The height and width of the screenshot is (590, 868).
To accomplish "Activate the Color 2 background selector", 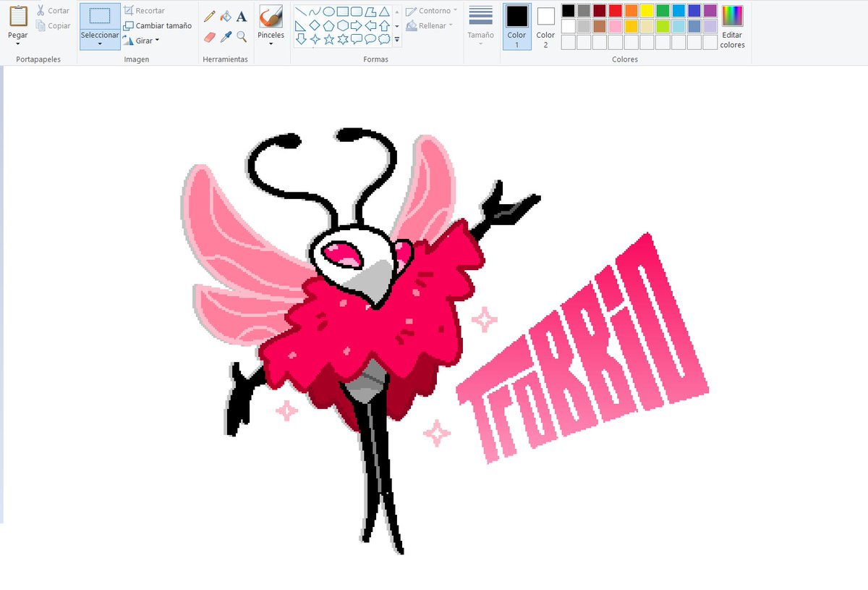I will point(545,26).
